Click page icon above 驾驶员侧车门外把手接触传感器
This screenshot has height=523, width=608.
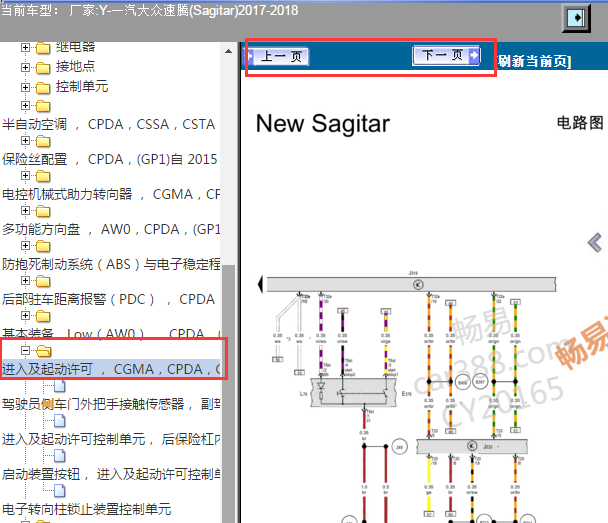59,386
